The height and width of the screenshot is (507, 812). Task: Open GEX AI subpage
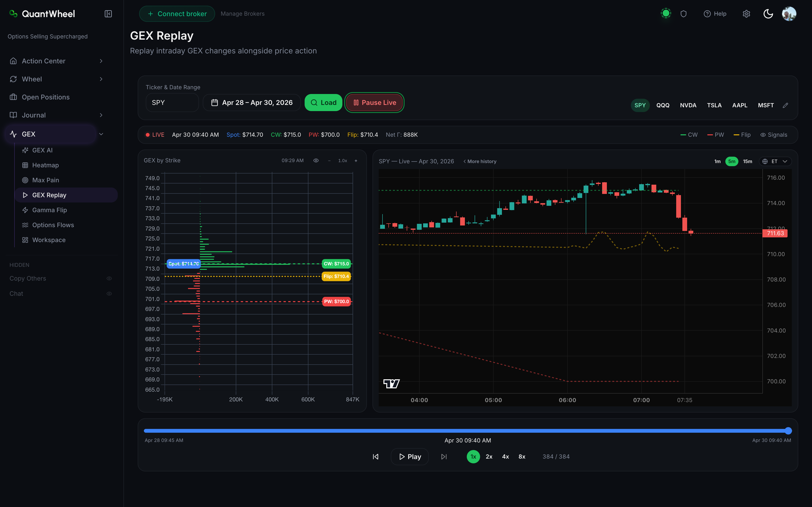[x=42, y=150]
